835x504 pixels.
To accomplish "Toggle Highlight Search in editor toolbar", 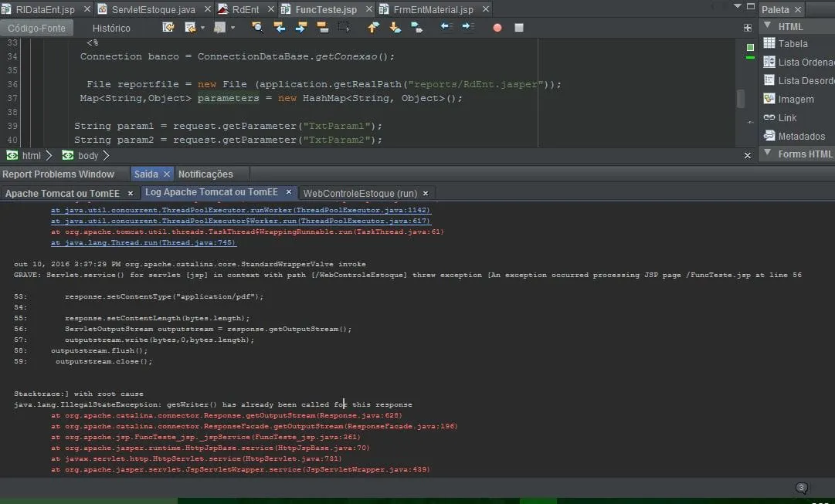I will pyautogui.click(x=322, y=27).
